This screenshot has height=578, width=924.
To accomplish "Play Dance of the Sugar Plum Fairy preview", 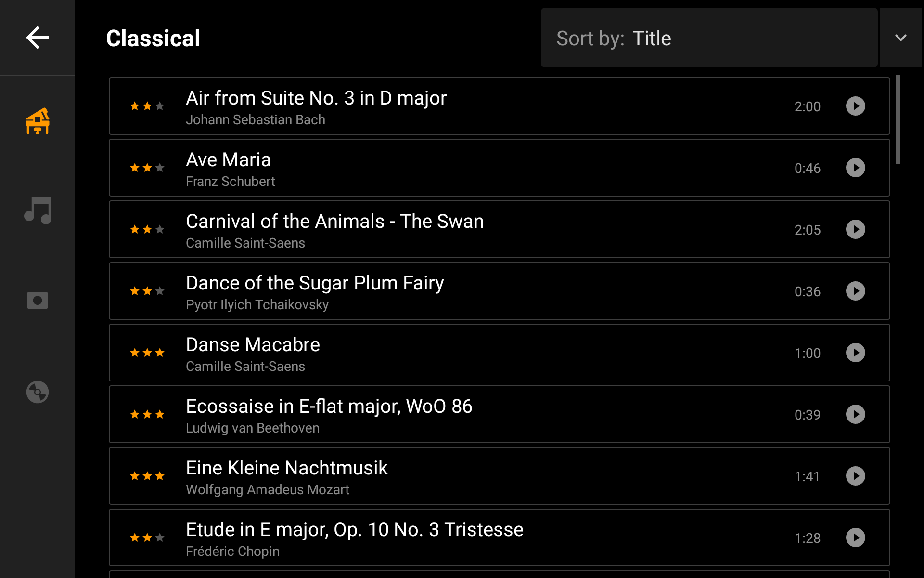I will 855,291.
